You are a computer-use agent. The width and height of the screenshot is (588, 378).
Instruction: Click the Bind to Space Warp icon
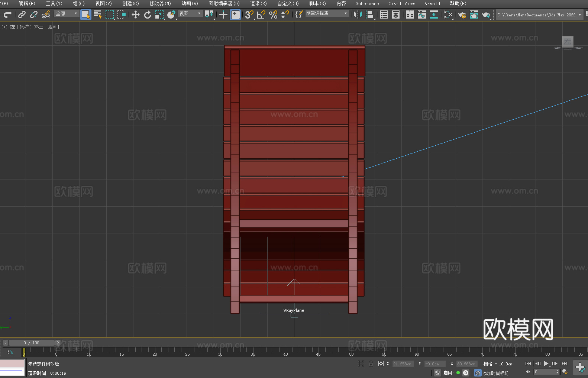point(46,14)
